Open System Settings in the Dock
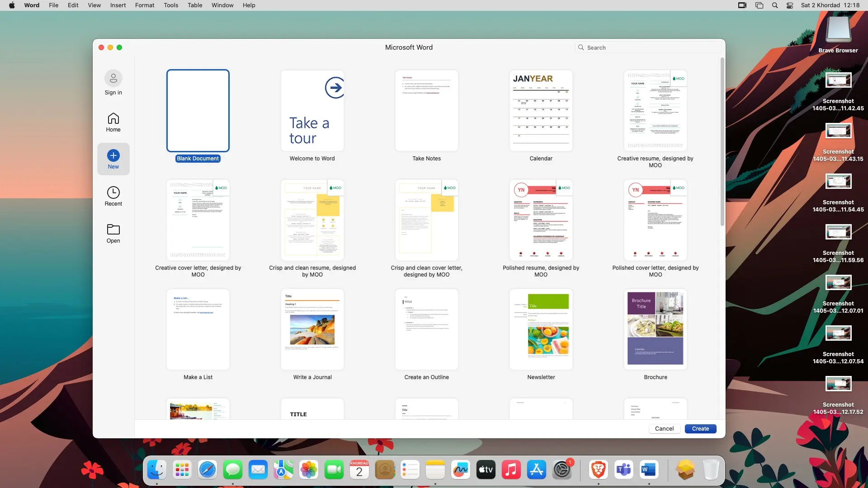 pos(562,470)
